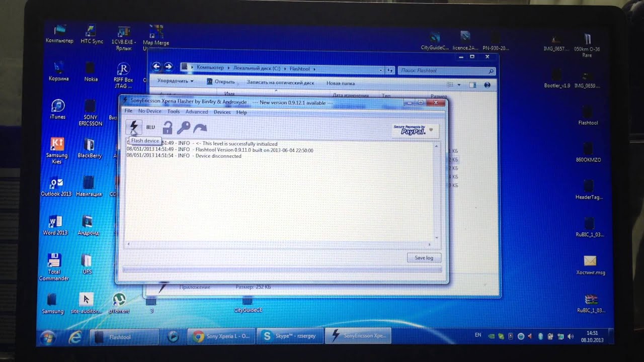
Task: Open the Advanced menu in Flashtool
Action: click(x=196, y=112)
